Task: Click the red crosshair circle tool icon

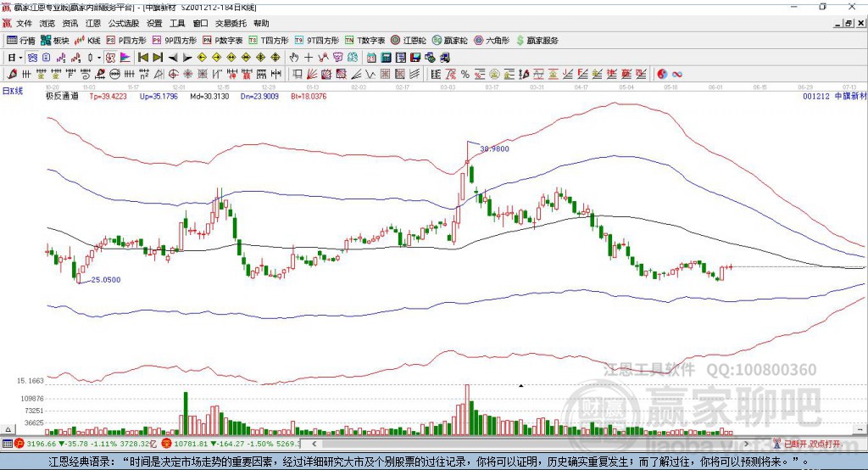Action: coord(173,74)
